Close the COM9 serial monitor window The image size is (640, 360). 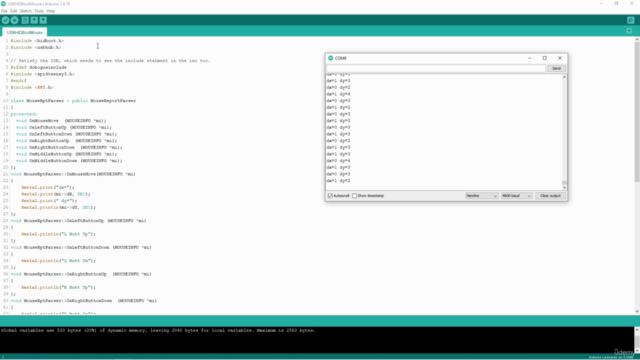[560, 58]
